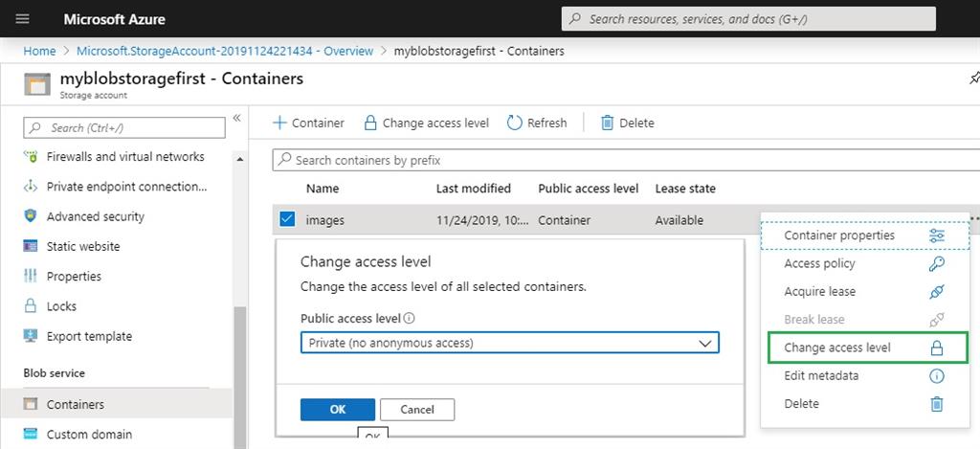Collapse the left sidebar menu
The width and height of the screenshot is (980, 449).
pos(236,119)
